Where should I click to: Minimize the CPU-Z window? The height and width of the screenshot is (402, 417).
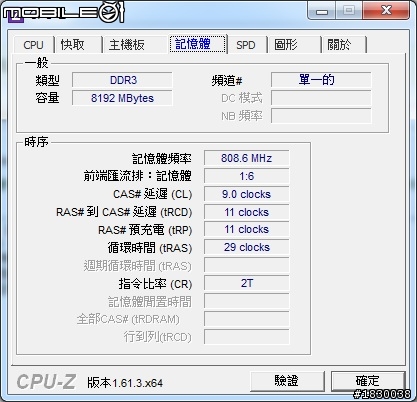[x=322, y=11]
